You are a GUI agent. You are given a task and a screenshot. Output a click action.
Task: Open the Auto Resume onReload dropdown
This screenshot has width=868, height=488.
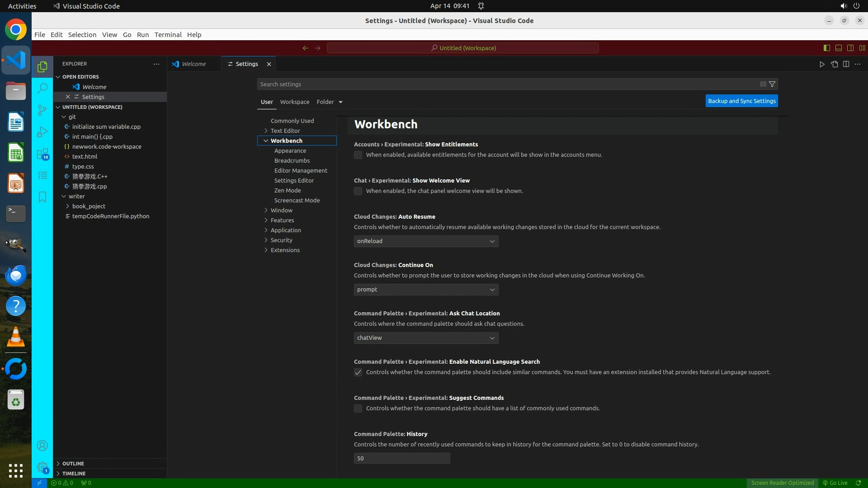pyautogui.click(x=426, y=241)
